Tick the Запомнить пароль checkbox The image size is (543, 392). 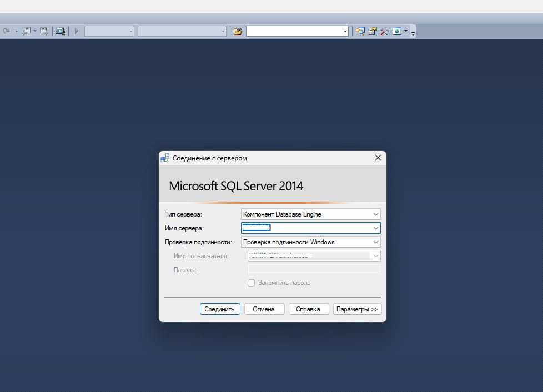pyautogui.click(x=252, y=283)
